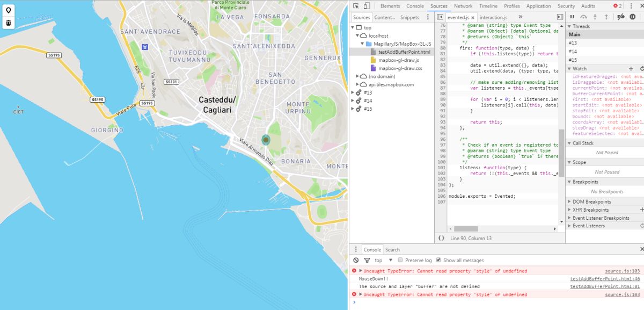Click the trash delete tool on the map

click(9, 23)
